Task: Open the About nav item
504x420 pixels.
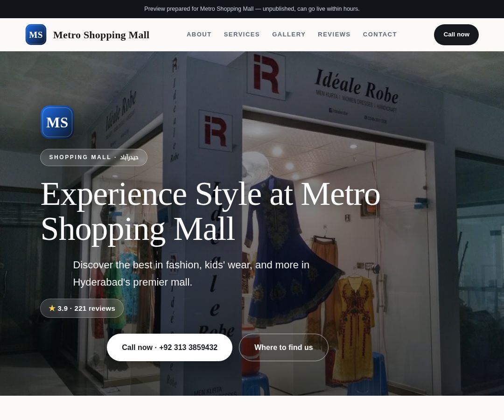Action: [199, 35]
